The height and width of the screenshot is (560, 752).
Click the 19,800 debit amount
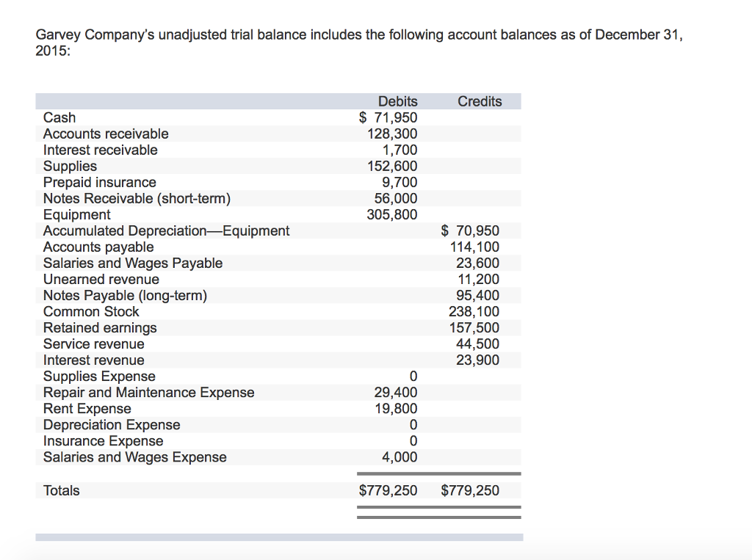(396, 409)
